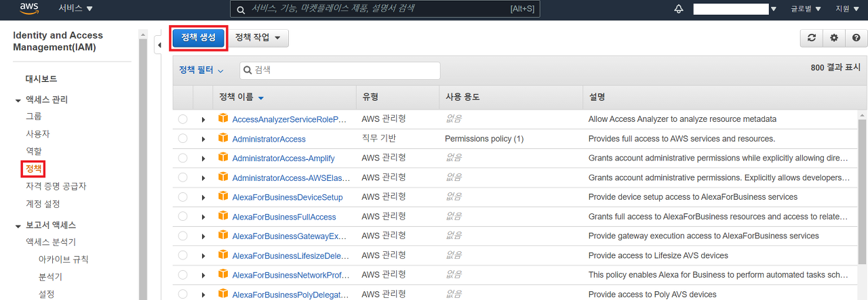Select the AdministratorAccess policy radio button
Screen dimensions: 868x300
coord(182,139)
